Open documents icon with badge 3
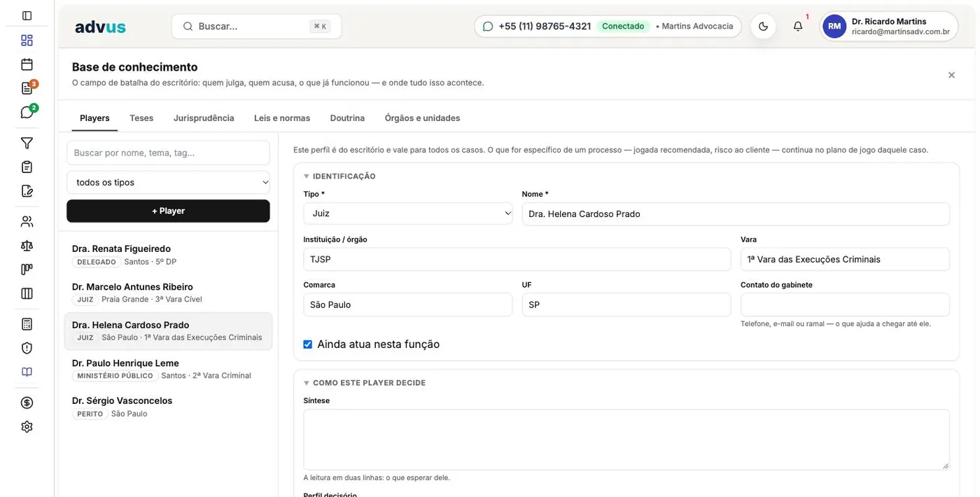Viewport: 980px width, 497px height. [27, 88]
